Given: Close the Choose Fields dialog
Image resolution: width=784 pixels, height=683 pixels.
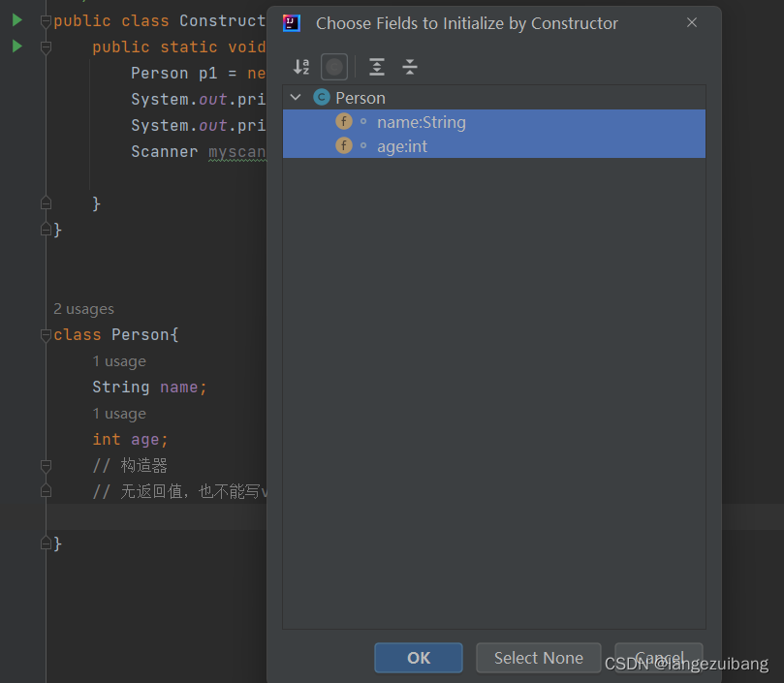Looking at the screenshot, I should click(692, 22).
